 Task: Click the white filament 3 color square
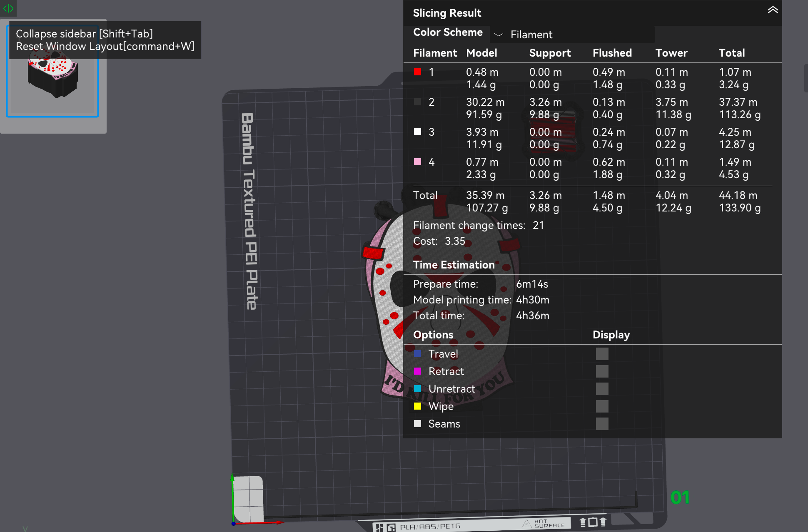tap(417, 132)
